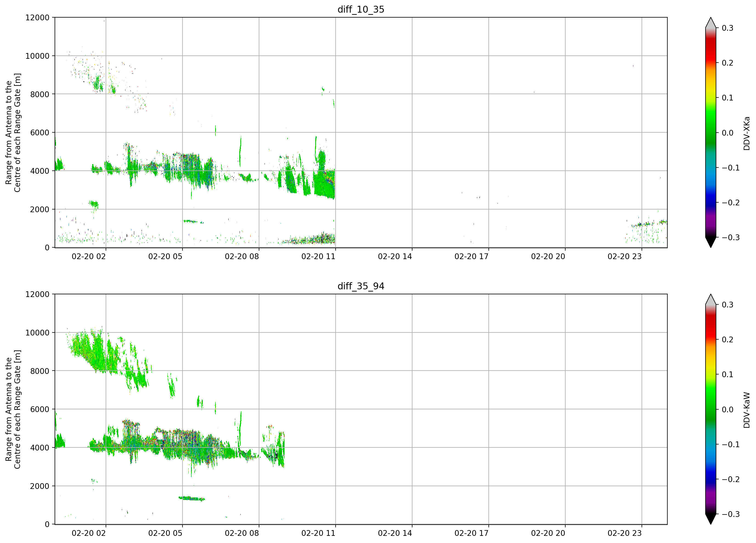Click the '02-20 08' x-tick under diff_35_94

pos(242,533)
